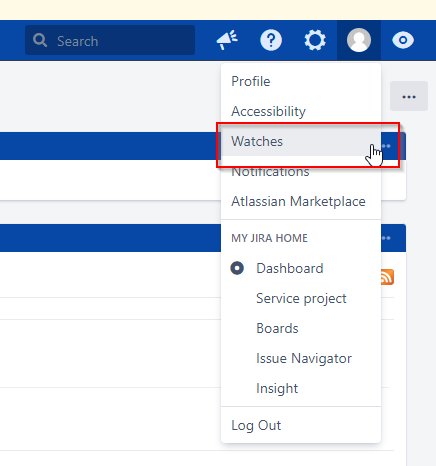Go to Atlassian Marketplace
Image resolution: width=436 pixels, height=466 pixels.
click(x=301, y=201)
